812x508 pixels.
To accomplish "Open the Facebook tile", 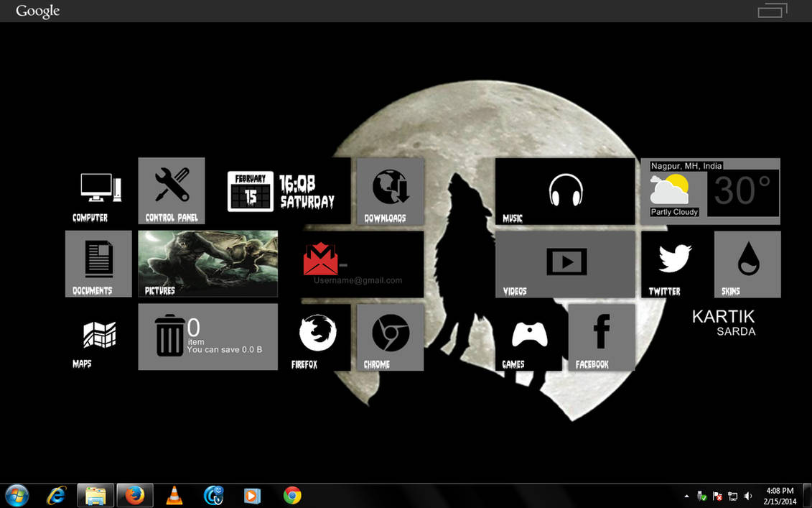I will click(x=602, y=337).
